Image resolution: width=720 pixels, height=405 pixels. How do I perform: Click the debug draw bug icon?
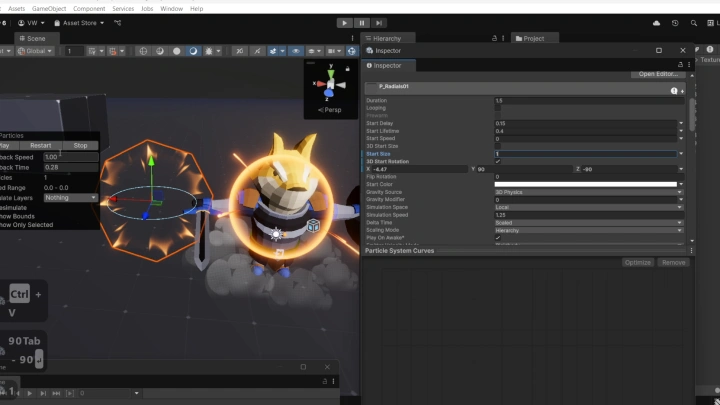tap(209, 51)
